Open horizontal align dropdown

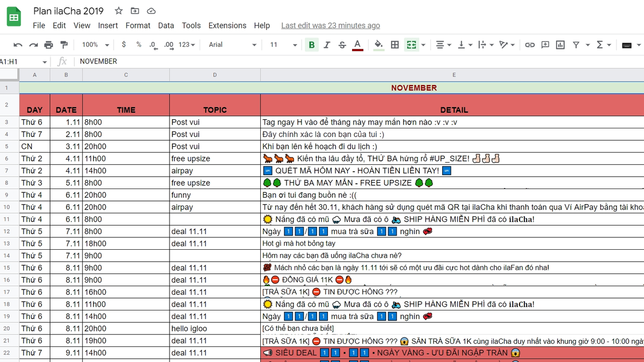pyautogui.click(x=442, y=45)
